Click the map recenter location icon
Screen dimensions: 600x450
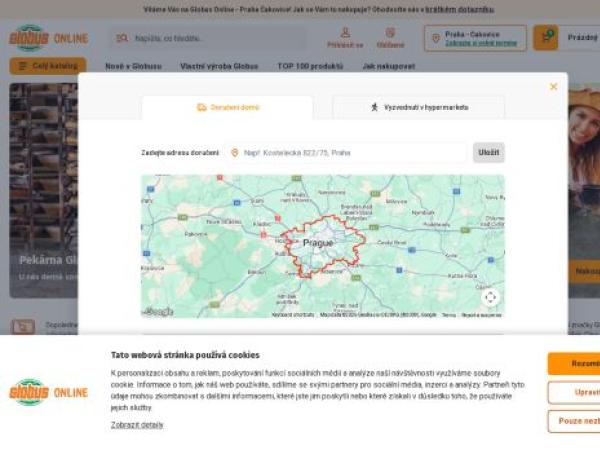point(490,297)
